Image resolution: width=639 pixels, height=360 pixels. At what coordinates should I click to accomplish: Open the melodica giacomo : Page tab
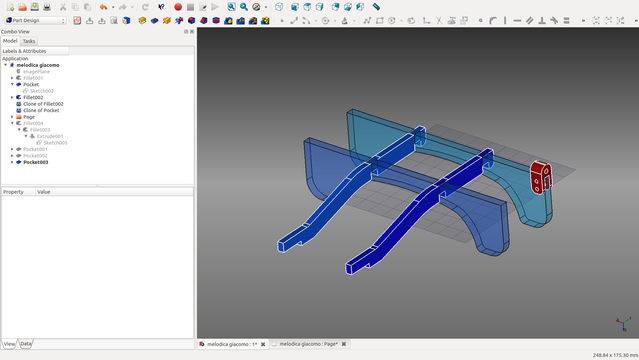tap(308, 344)
